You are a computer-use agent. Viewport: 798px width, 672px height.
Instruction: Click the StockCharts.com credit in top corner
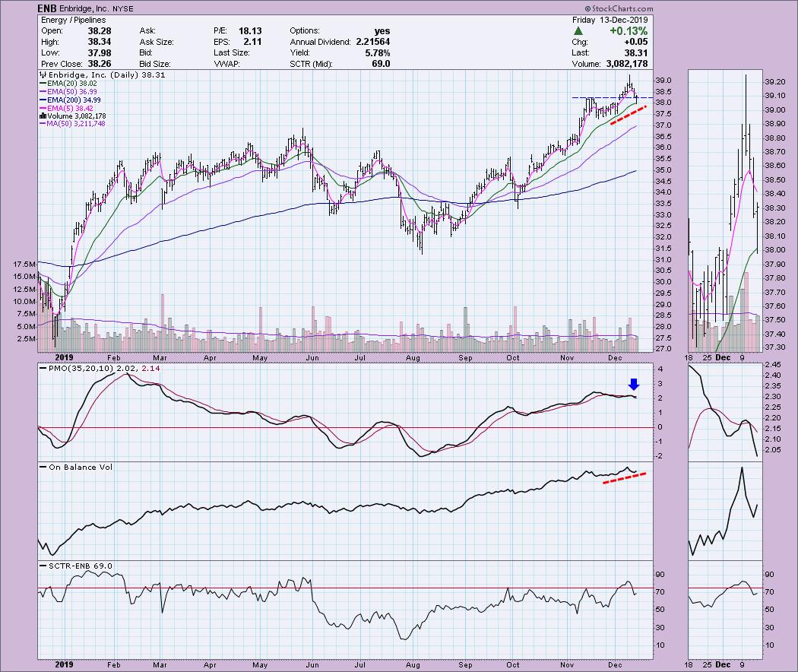(x=619, y=8)
